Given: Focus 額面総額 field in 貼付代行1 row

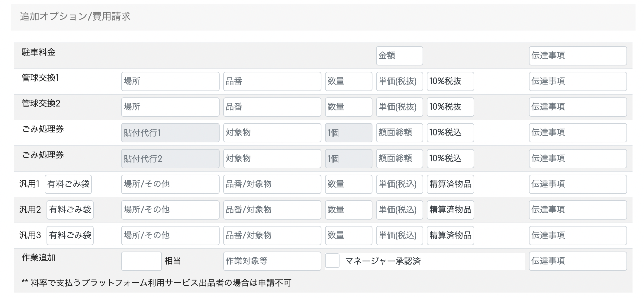Looking at the screenshot, I should (399, 132).
